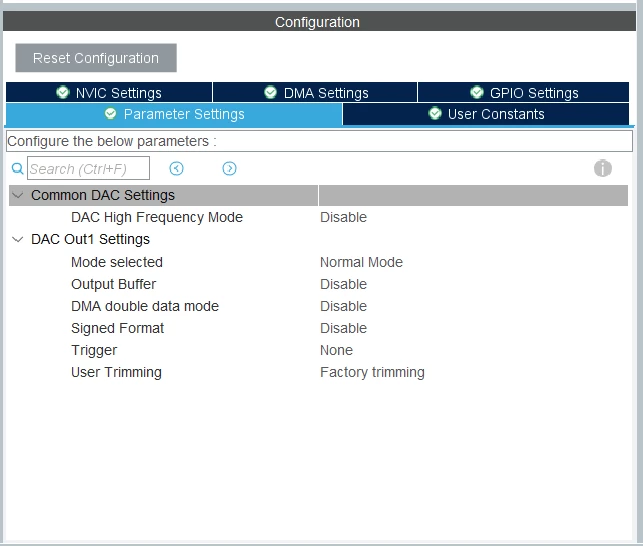Open User Trimming Factory trimming value
The height and width of the screenshot is (546, 643).
point(372,372)
